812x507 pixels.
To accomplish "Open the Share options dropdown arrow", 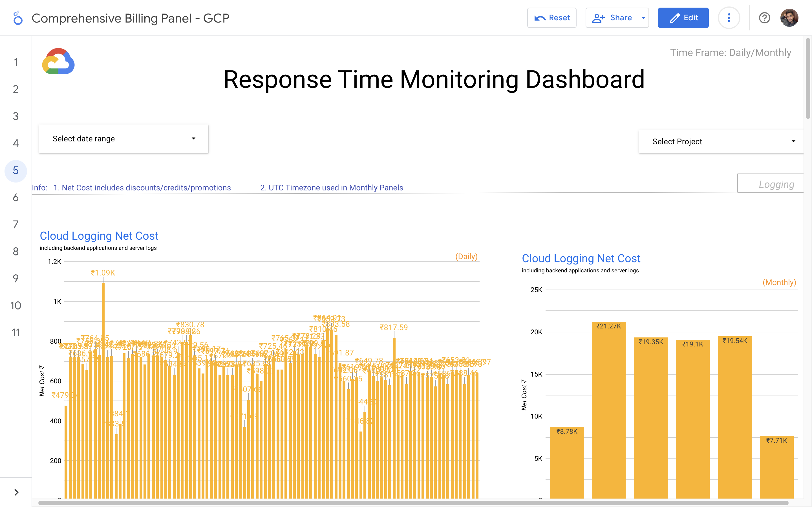I will [x=643, y=18].
